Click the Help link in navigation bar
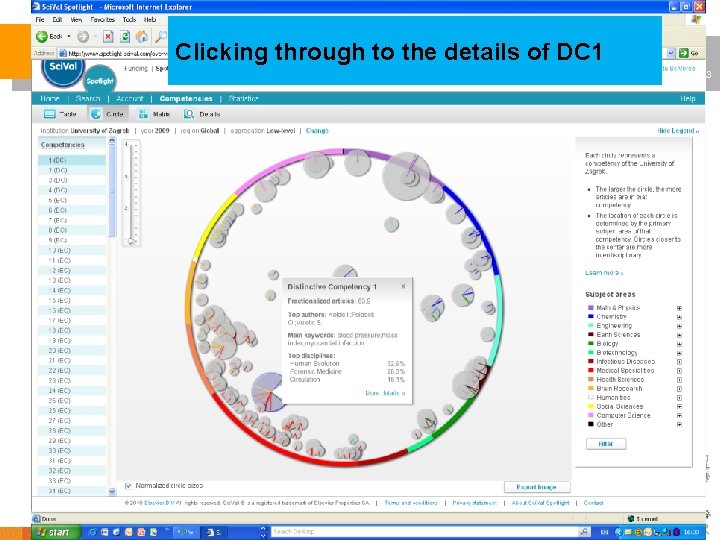The width and height of the screenshot is (720, 540). (x=687, y=99)
